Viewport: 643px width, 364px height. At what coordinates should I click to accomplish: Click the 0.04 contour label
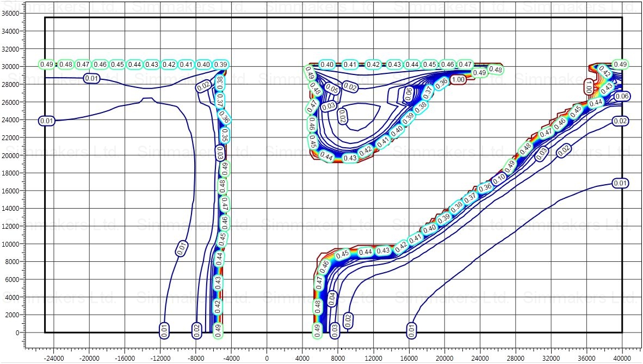(331, 297)
